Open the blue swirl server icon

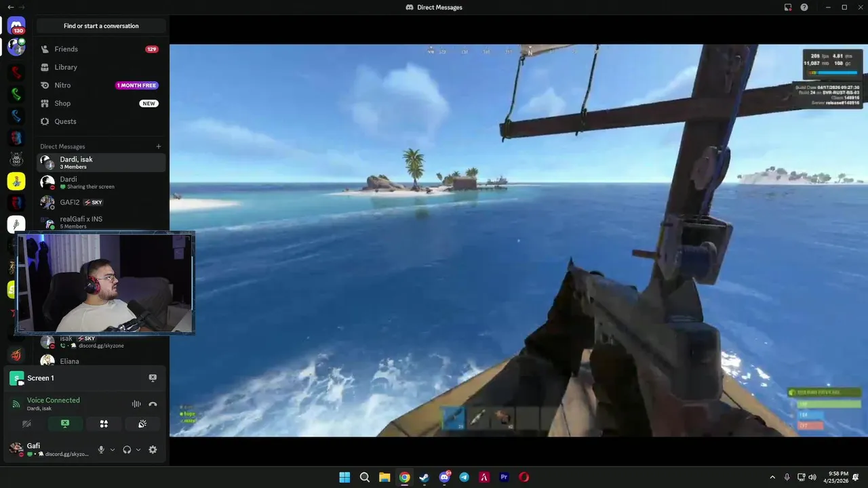click(16, 116)
